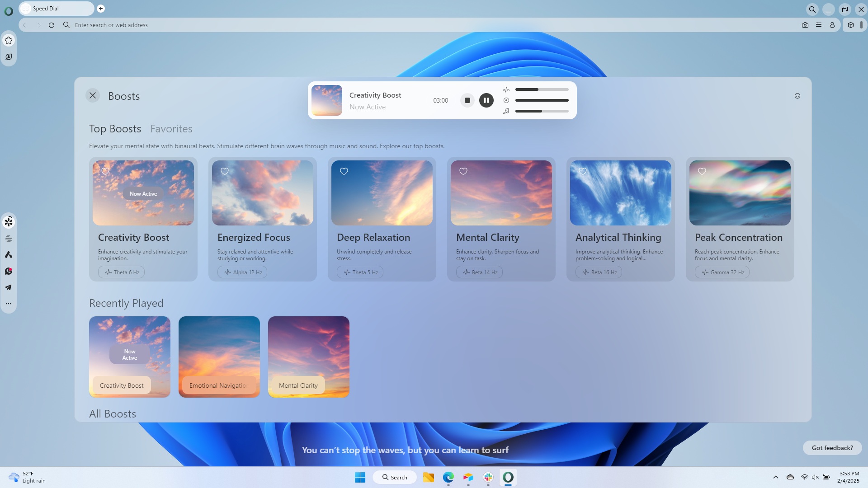Image resolution: width=868 pixels, height=488 pixels.
Task: Open the taskbar volume control icon
Action: (815, 477)
